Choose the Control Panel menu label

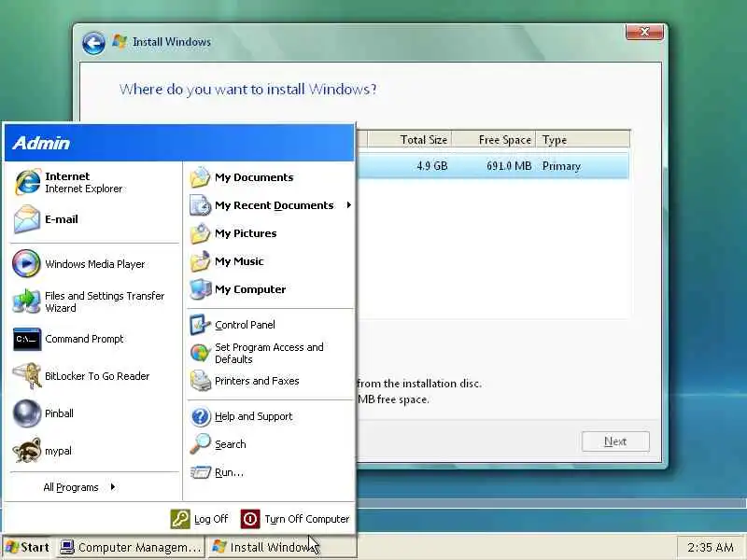pos(245,325)
